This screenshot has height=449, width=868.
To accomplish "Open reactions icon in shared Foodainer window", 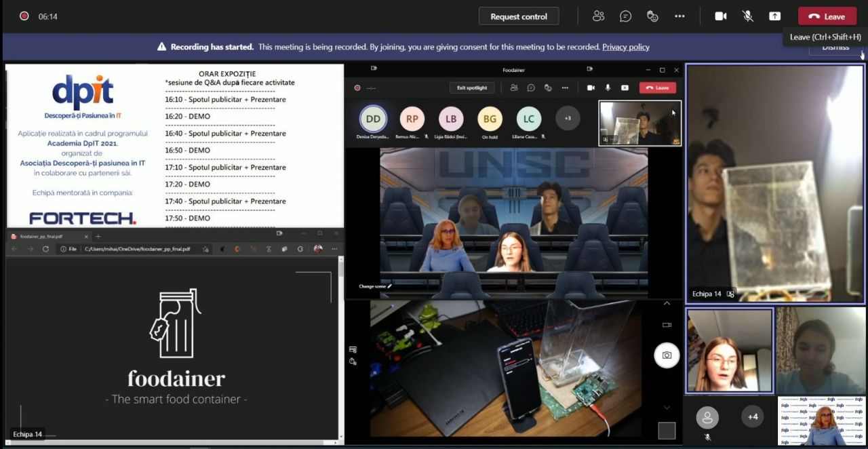I will point(548,87).
